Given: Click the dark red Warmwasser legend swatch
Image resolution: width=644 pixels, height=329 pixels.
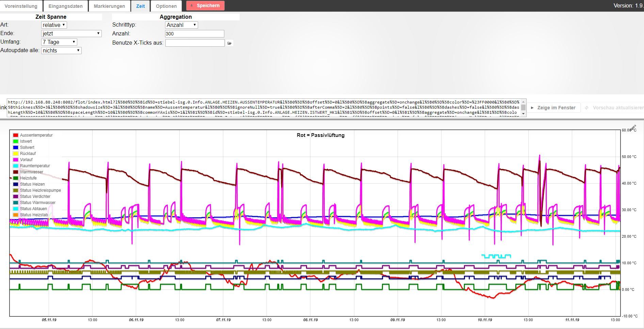Looking at the screenshot, I should [15, 172].
